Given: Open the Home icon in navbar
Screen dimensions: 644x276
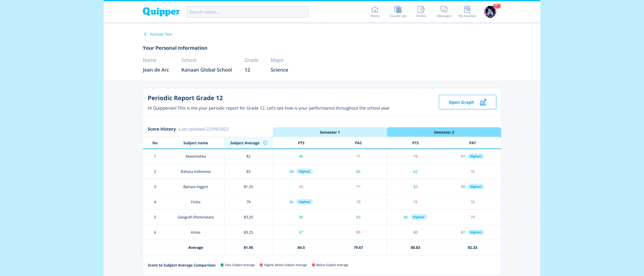Looking at the screenshot, I should [375, 12].
